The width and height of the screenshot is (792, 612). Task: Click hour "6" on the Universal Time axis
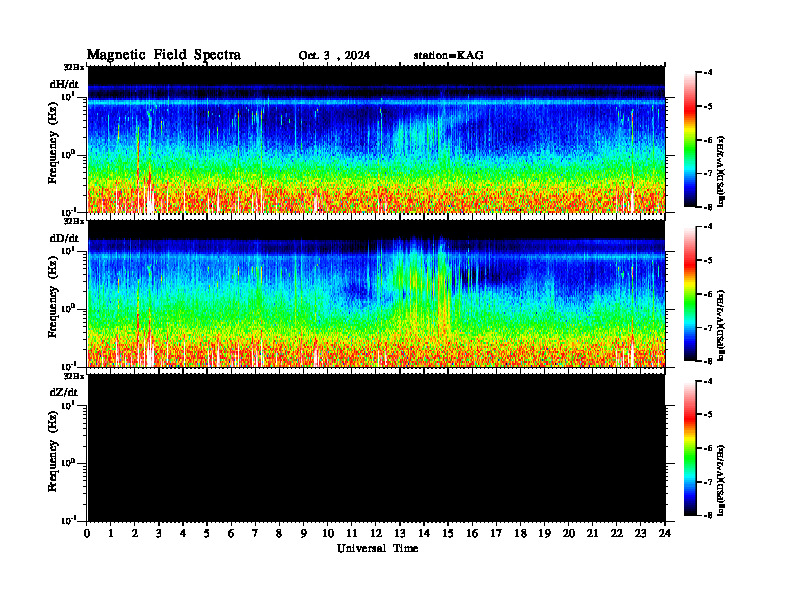(231, 533)
